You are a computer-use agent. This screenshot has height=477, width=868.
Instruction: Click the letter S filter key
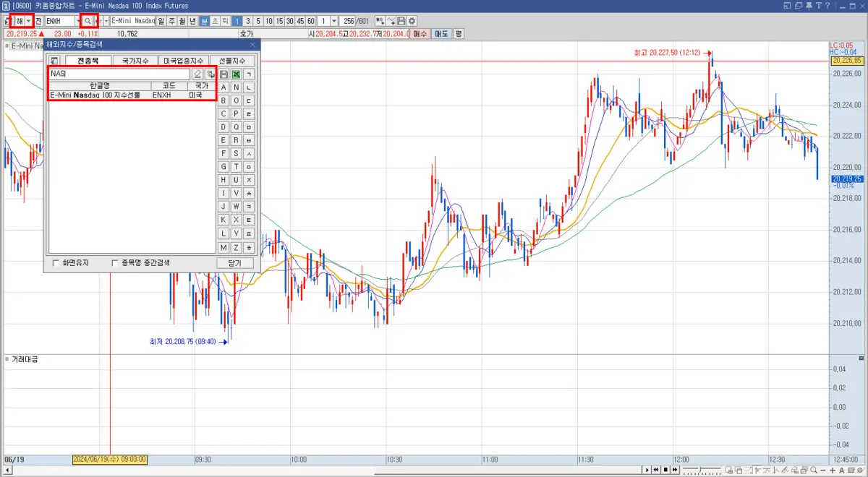[x=236, y=153]
